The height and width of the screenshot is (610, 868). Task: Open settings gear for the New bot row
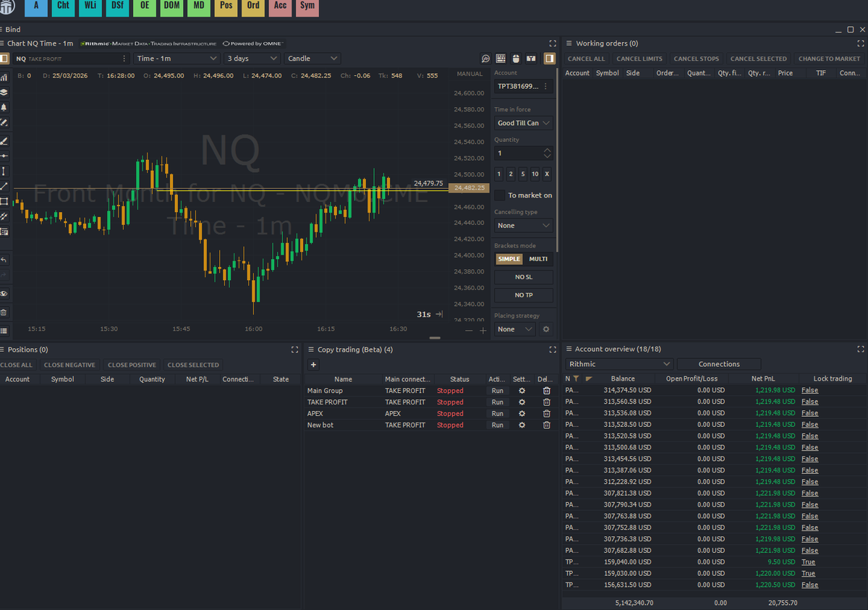(x=522, y=425)
